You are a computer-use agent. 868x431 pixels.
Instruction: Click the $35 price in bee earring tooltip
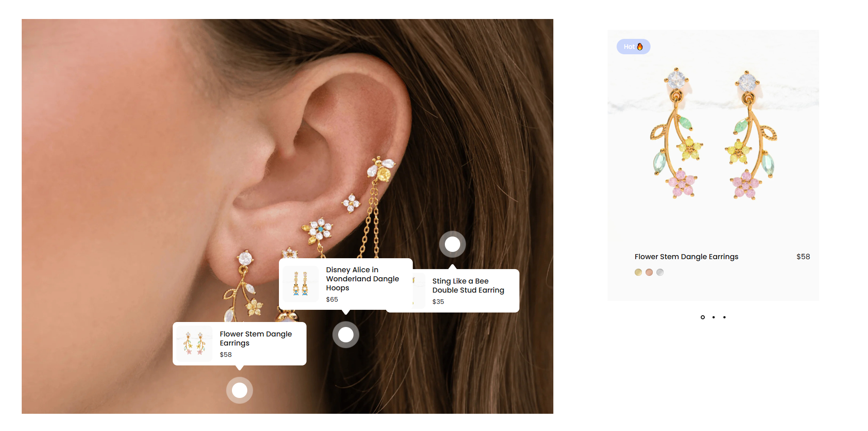[x=438, y=302]
